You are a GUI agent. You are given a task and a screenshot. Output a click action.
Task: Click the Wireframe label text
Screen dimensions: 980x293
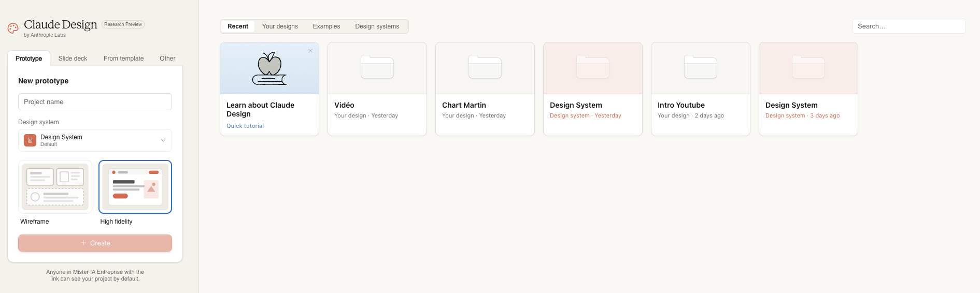pyautogui.click(x=35, y=222)
